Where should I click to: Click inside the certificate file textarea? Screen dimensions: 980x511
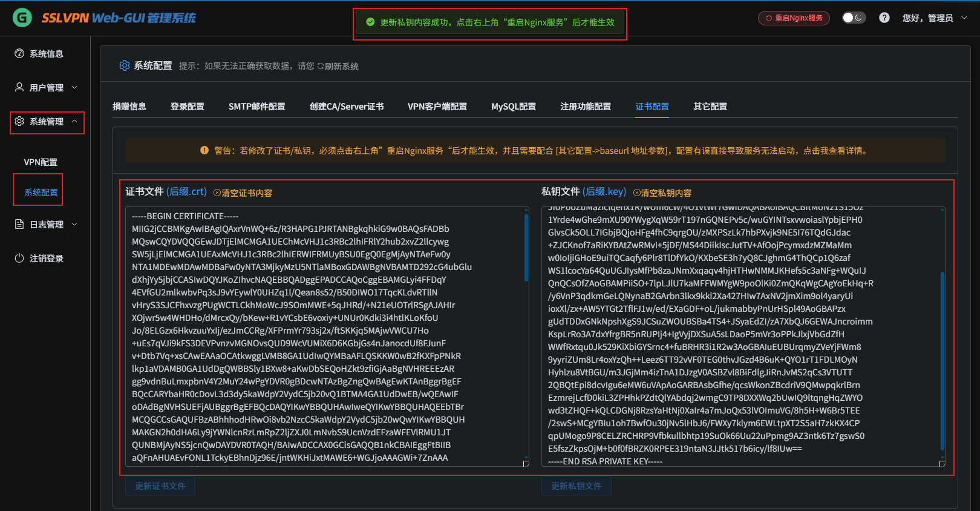point(327,337)
